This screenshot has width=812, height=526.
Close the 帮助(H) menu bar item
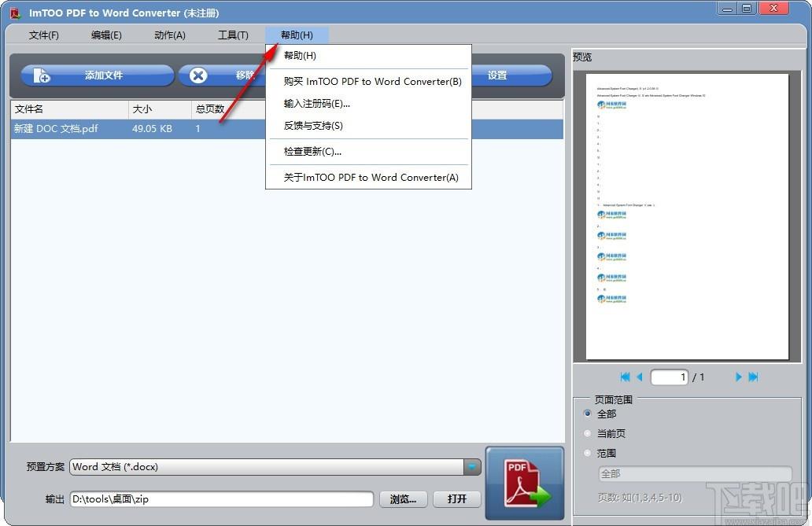(x=297, y=35)
